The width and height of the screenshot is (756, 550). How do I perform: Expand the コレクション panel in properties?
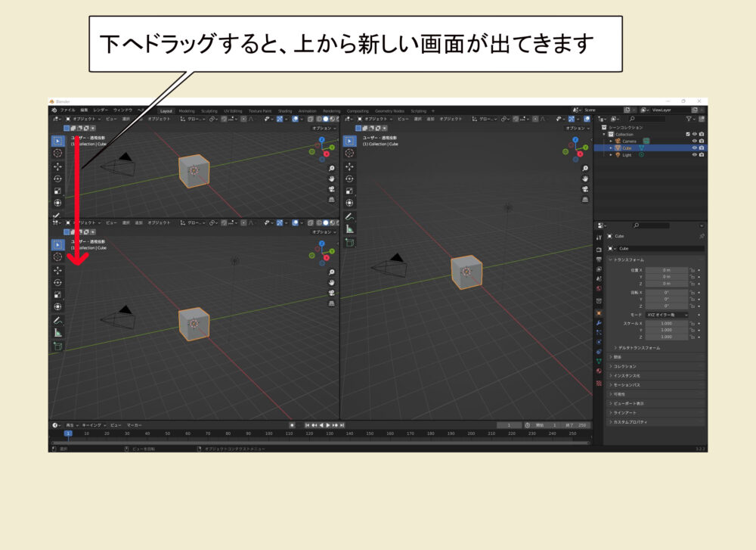pos(655,366)
